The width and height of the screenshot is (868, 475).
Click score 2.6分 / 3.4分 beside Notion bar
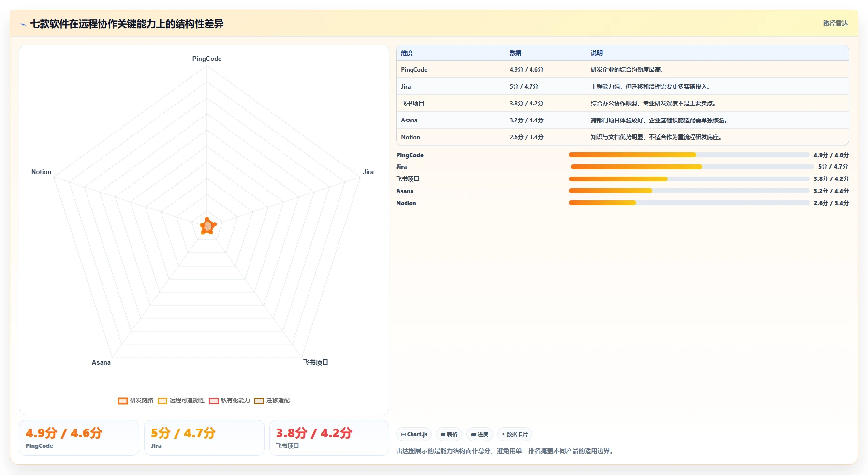coord(831,203)
